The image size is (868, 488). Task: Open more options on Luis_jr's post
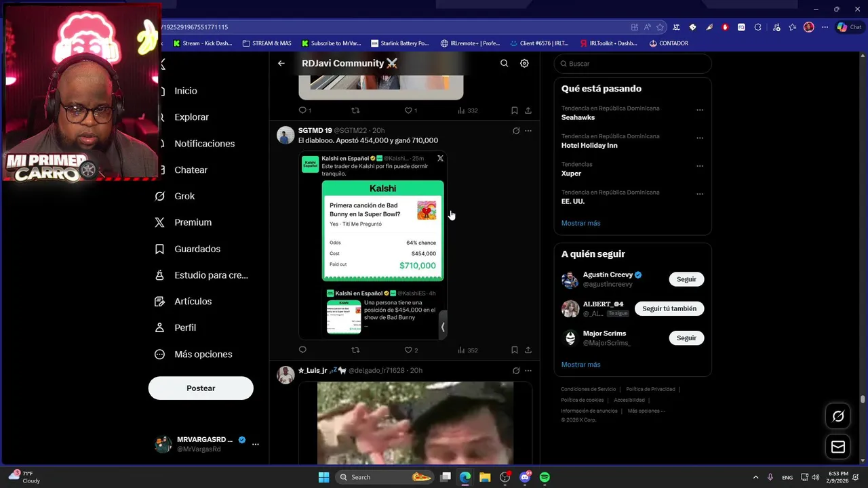click(528, 371)
